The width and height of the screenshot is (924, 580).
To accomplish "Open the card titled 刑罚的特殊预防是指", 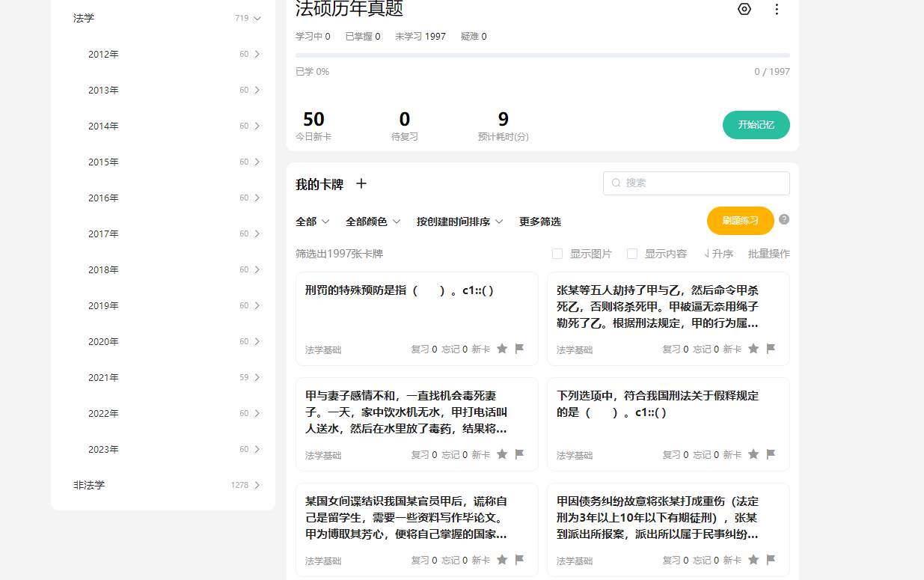I will (417, 319).
